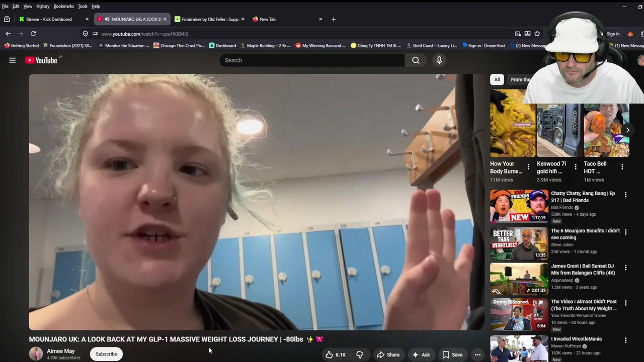Click the Share button
644x362 pixels.
(388, 354)
